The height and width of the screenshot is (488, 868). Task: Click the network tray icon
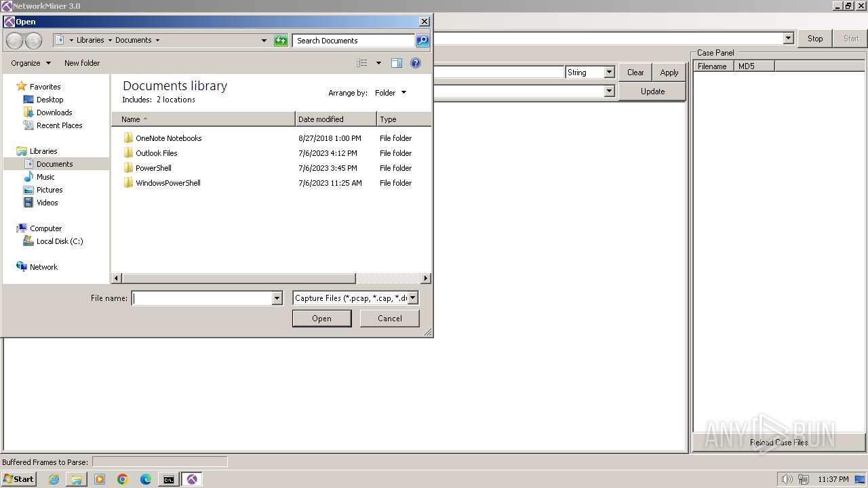tap(804, 479)
